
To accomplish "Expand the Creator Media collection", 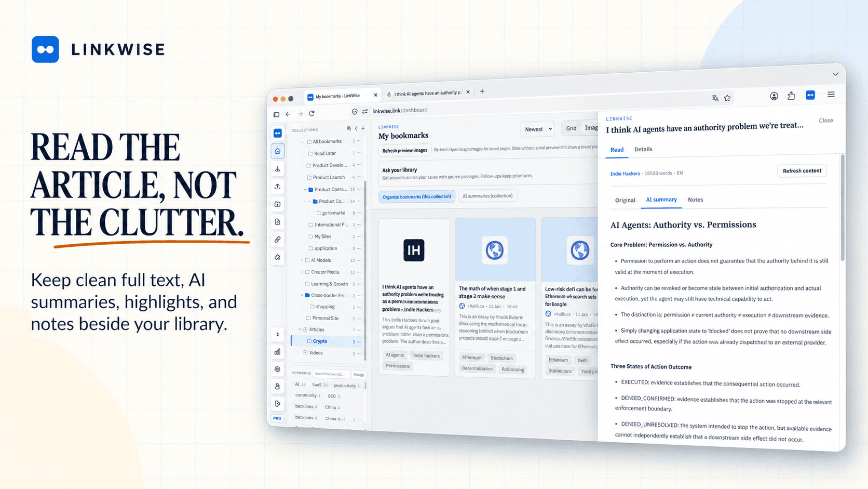I will [302, 272].
